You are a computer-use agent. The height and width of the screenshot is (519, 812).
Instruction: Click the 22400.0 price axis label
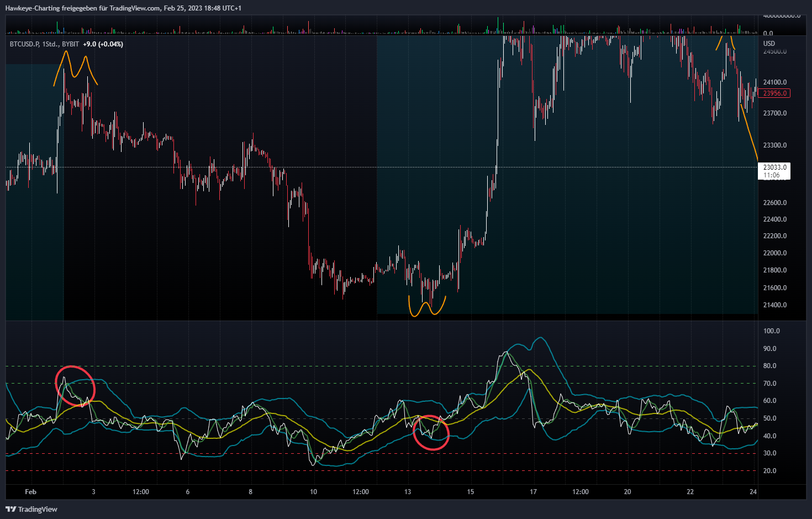pos(774,219)
